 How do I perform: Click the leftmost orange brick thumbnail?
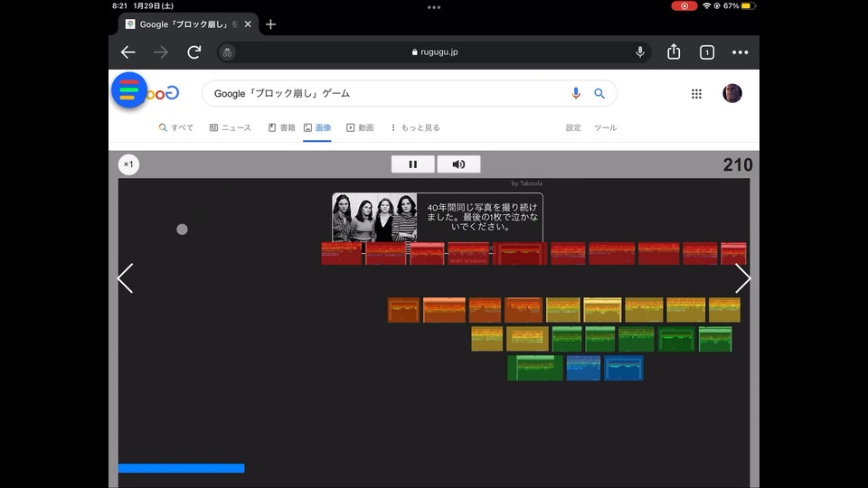click(403, 310)
